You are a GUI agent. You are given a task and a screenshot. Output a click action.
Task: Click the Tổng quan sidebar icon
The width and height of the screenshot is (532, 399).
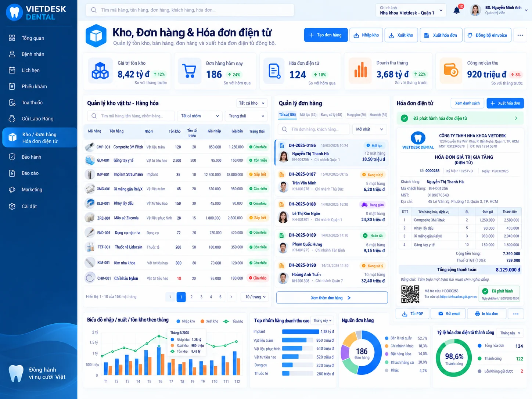(12, 38)
